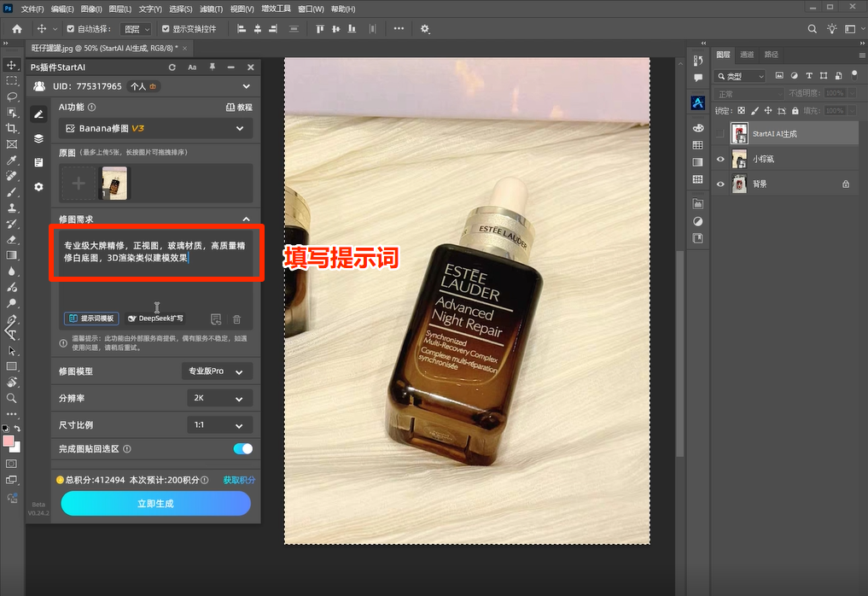868x596 pixels.
Task: Open the Photoshop home screen icon
Action: (x=17, y=29)
